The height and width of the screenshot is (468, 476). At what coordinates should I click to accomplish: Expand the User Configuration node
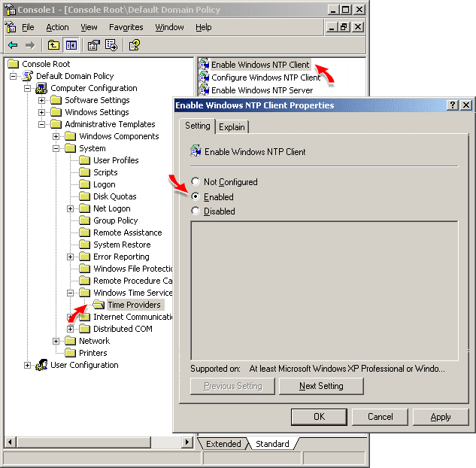(x=27, y=365)
